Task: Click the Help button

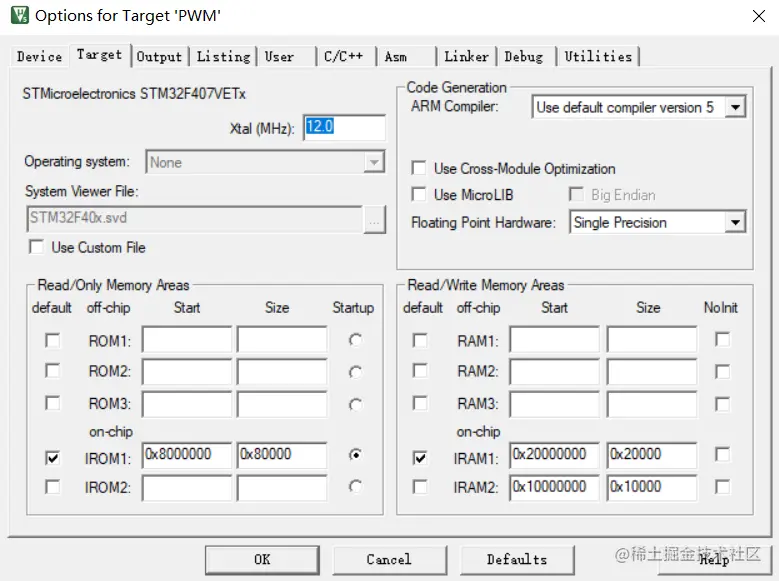Action: (x=714, y=560)
